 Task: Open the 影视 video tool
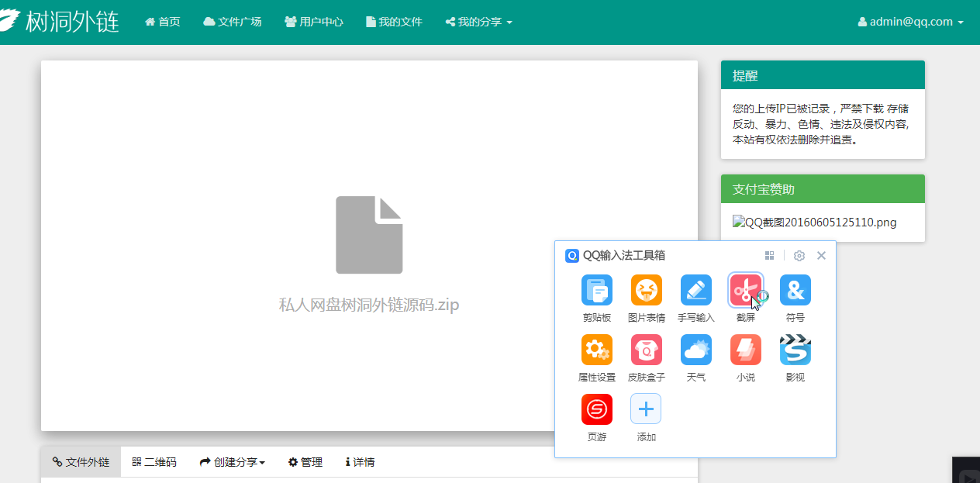tap(795, 350)
